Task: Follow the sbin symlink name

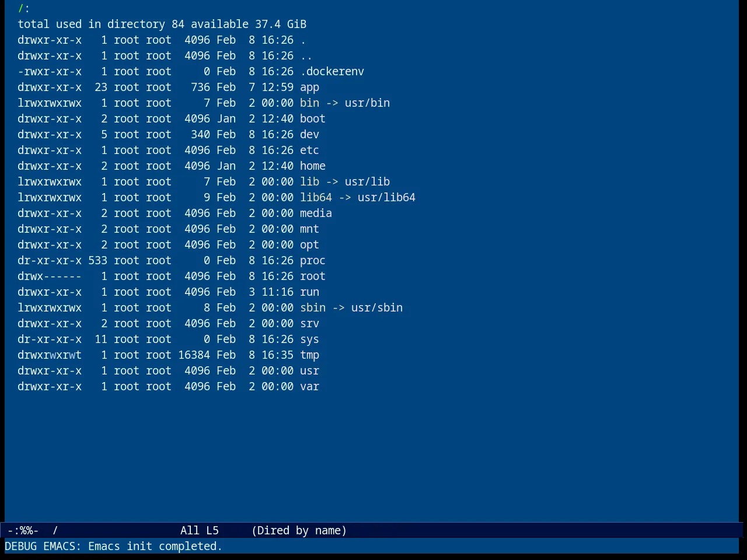Action: (x=313, y=308)
